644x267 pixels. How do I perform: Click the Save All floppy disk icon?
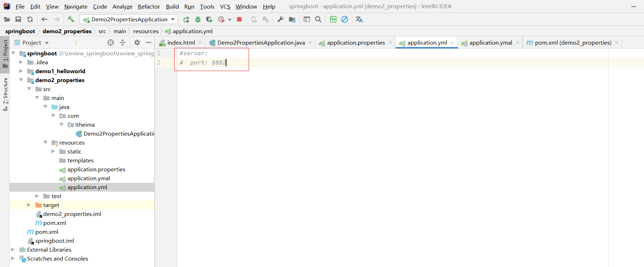point(18,19)
